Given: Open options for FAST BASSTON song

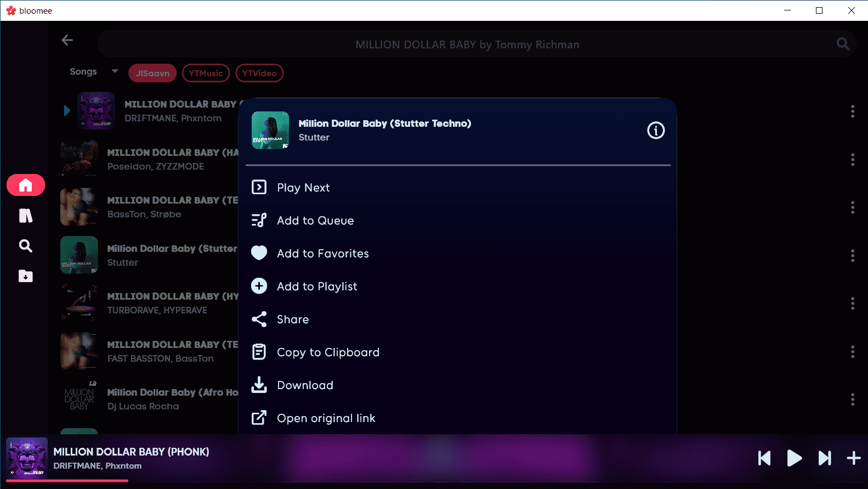Looking at the screenshot, I should [853, 351].
